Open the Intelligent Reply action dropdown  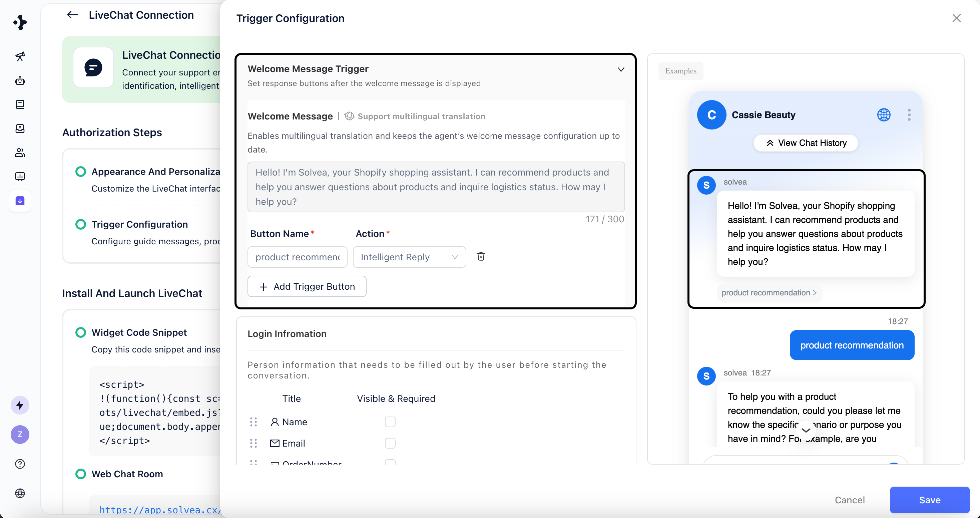[409, 257]
